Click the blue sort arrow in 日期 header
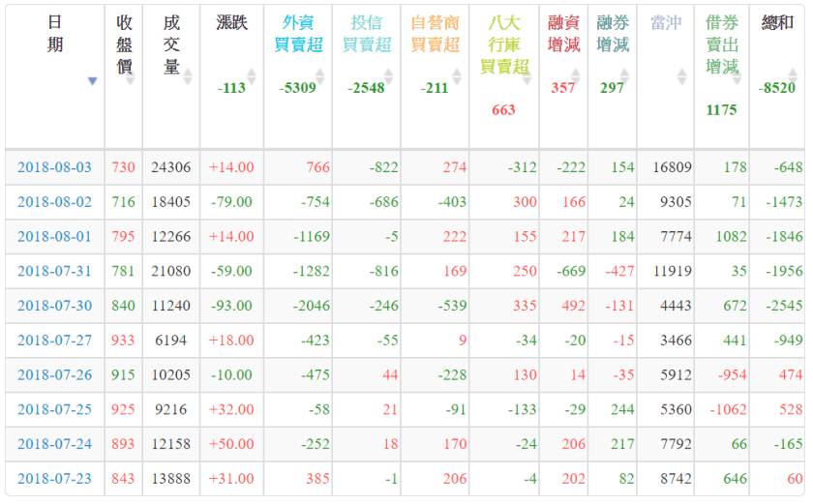Viewport: 813px width, 504px height. 93,81
